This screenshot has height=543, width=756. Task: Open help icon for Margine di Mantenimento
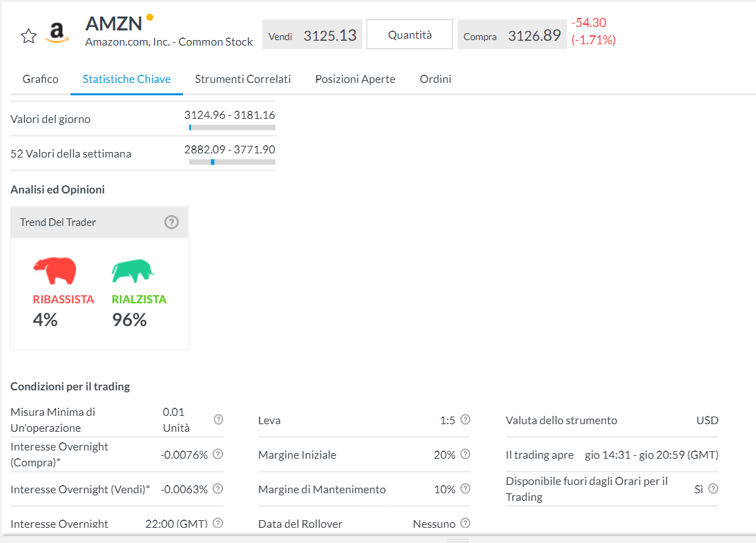(x=465, y=489)
